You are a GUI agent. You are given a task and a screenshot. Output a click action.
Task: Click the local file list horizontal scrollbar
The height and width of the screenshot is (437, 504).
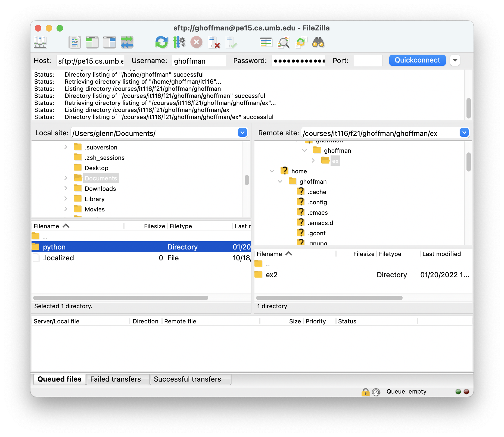[121, 298]
